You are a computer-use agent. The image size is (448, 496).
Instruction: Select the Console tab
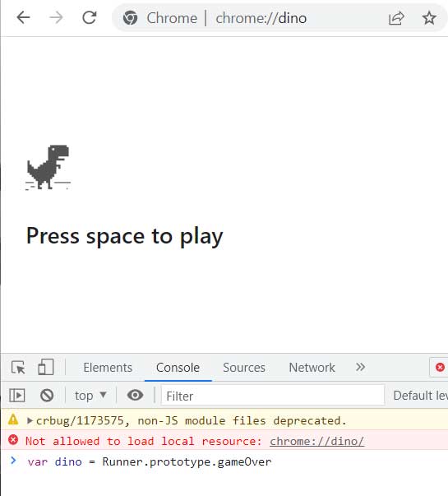click(178, 368)
